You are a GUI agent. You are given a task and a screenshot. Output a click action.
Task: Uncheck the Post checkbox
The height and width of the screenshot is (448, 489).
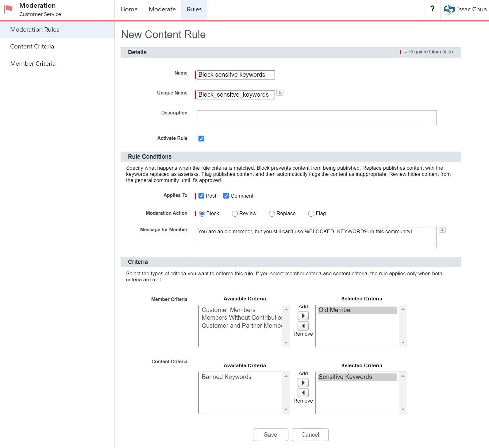[x=201, y=195]
